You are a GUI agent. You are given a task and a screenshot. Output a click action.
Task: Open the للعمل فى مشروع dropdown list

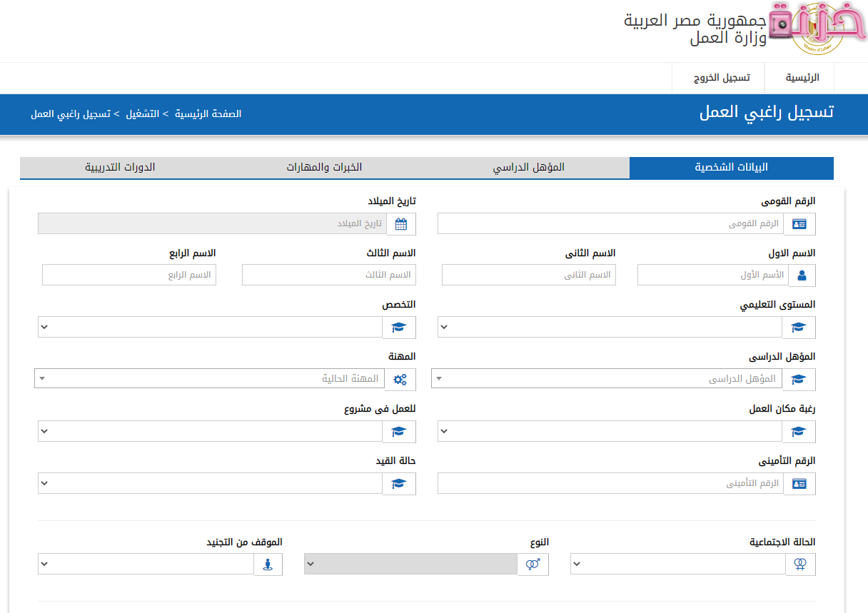pyautogui.click(x=211, y=431)
